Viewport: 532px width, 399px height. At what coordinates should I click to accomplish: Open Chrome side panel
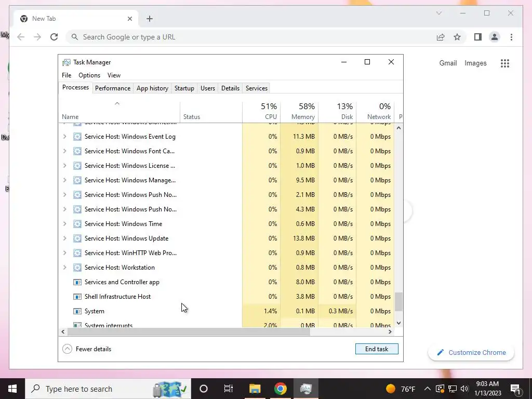478,37
